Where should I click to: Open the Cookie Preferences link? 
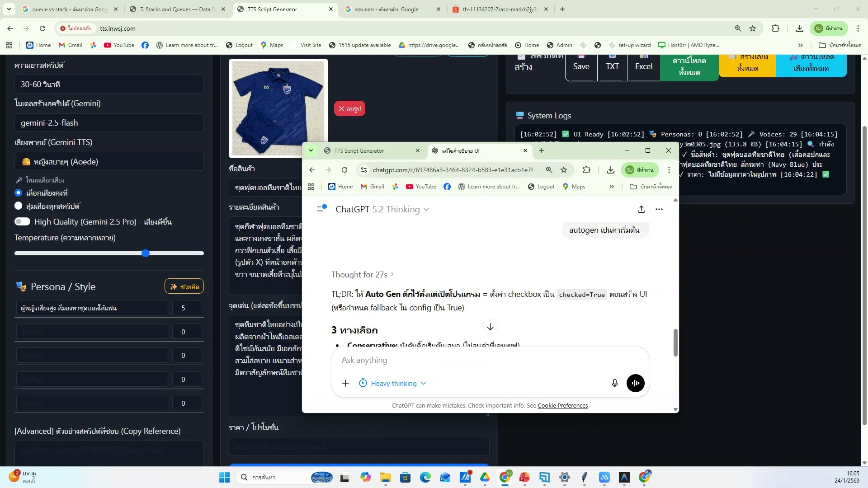click(563, 405)
